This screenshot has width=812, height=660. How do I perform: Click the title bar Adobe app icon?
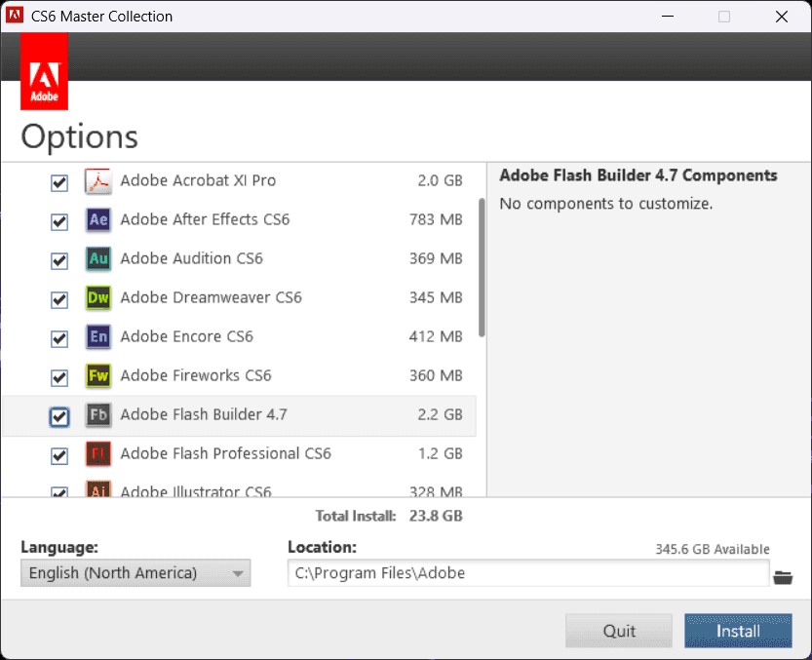click(x=15, y=15)
